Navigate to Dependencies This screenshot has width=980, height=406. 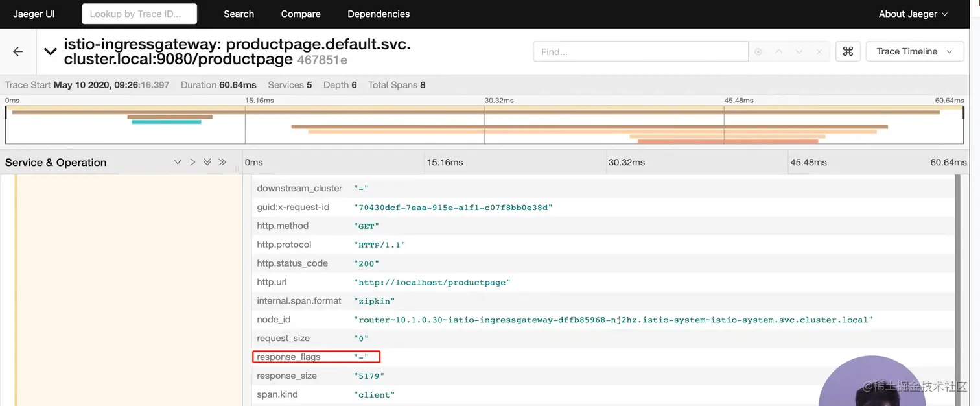[379, 14]
